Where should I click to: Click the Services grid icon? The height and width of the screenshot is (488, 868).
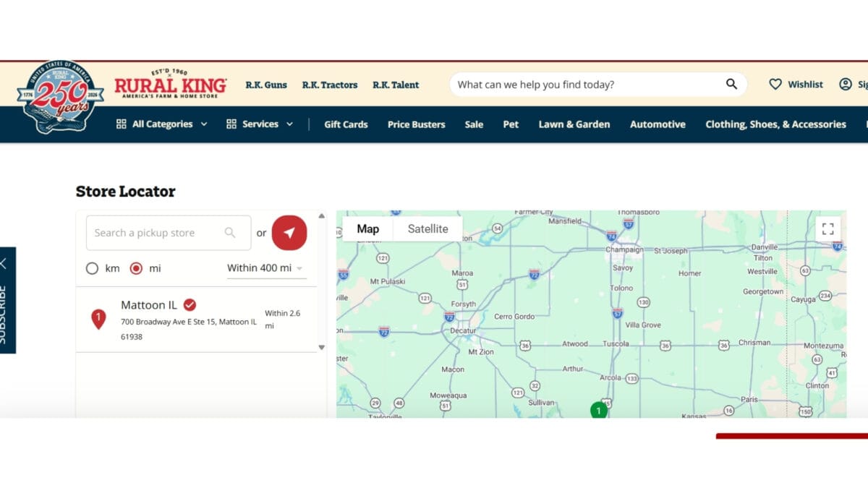point(231,124)
